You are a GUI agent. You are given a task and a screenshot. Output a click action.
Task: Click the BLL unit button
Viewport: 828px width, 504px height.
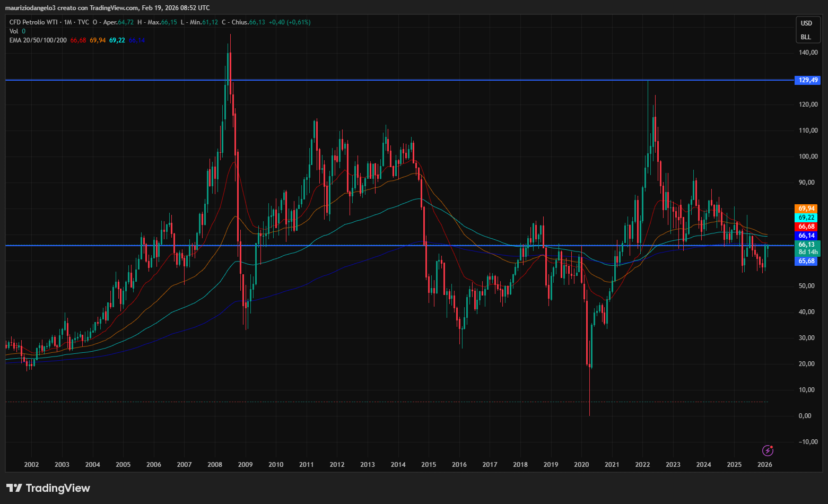coord(806,37)
